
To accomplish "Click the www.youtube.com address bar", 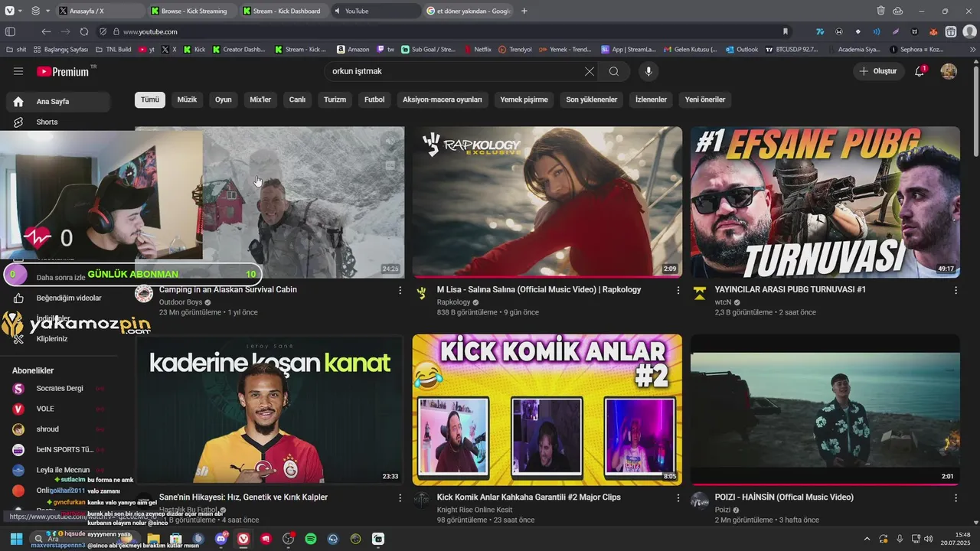I will [x=444, y=31].
